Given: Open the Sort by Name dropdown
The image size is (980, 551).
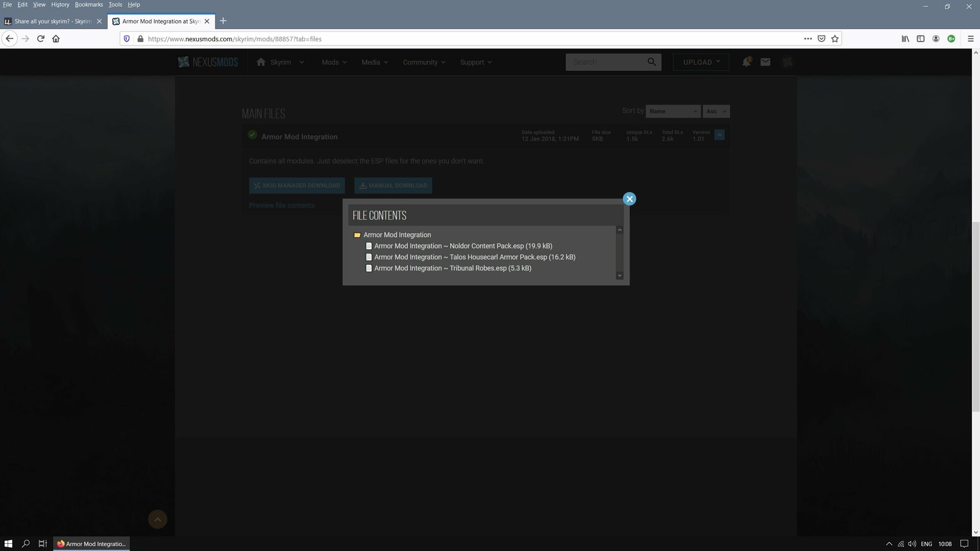Looking at the screenshot, I should click(x=673, y=111).
